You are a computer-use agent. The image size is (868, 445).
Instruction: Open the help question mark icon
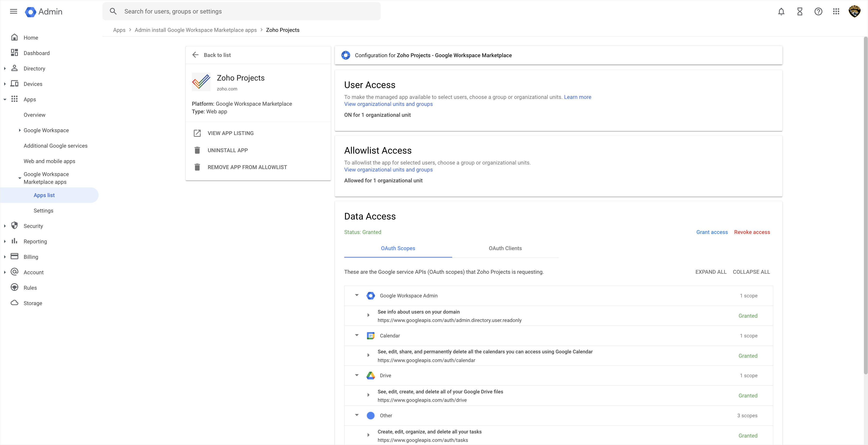[818, 12]
